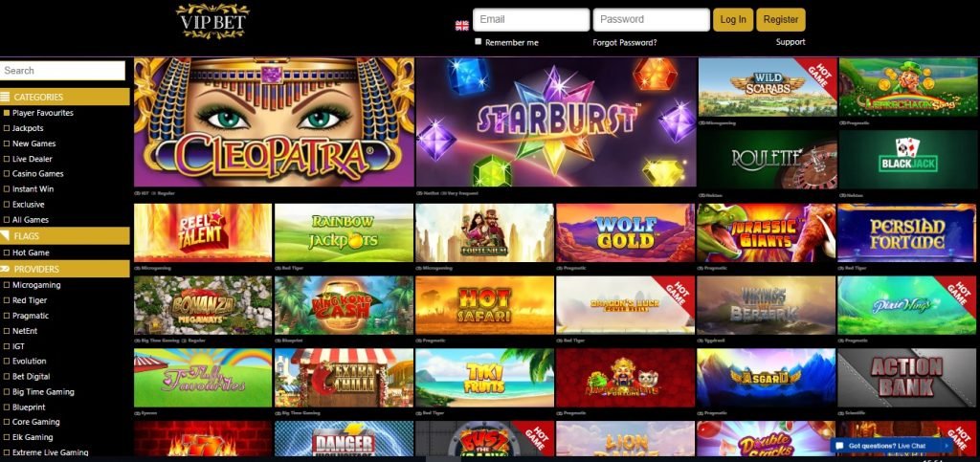Select the All Games category
The height and width of the screenshot is (462, 980).
(31, 220)
